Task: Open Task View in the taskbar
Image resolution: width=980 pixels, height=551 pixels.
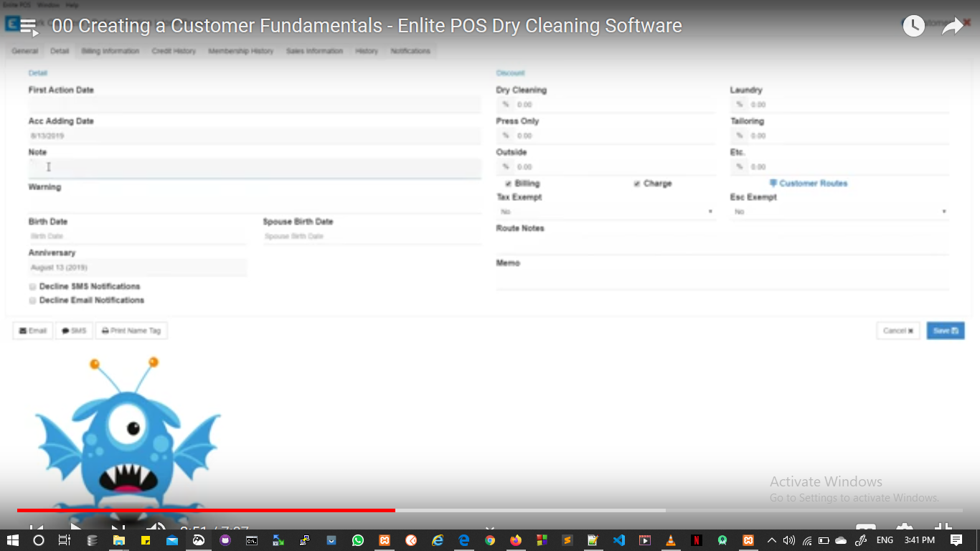Action: [64, 540]
